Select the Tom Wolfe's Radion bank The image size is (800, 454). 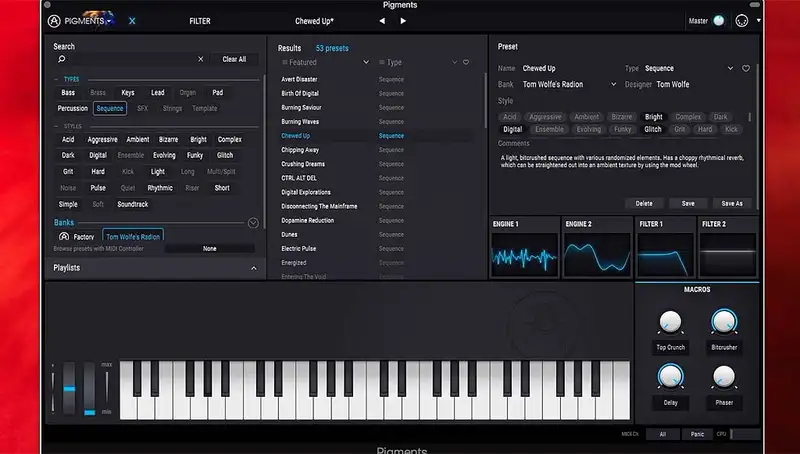coord(133,236)
